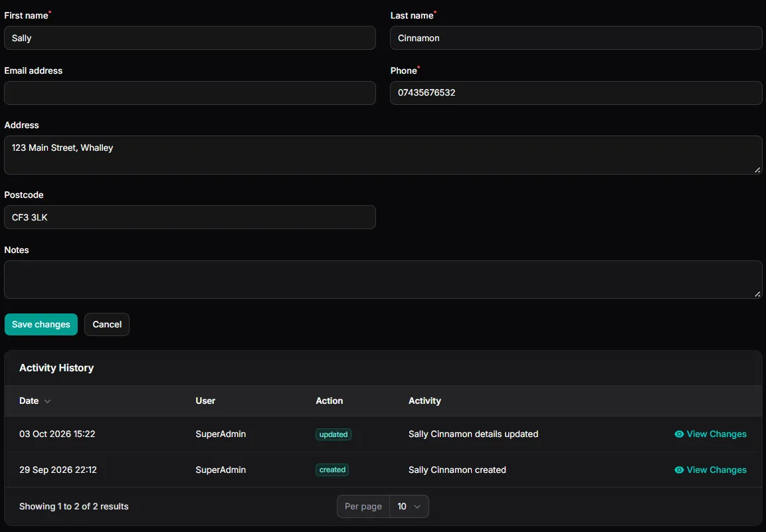
Task: Click the Address field resize handle icon
Action: point(757,169)
